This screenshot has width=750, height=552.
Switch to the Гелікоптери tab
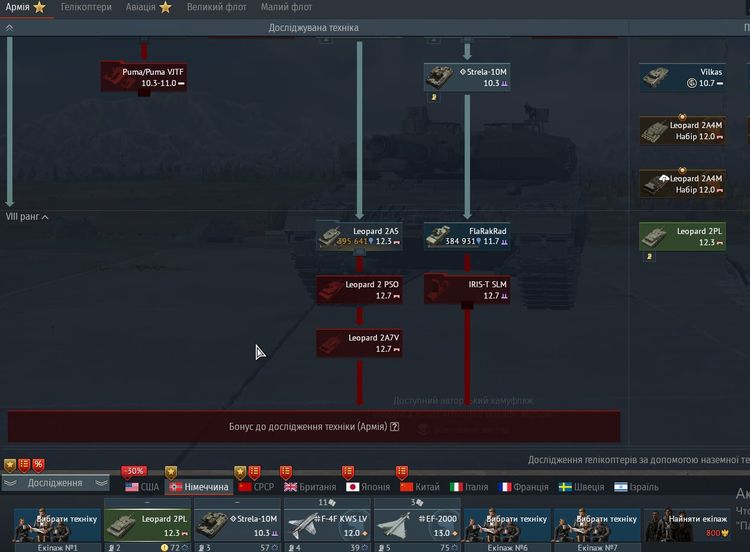[86, 7]
